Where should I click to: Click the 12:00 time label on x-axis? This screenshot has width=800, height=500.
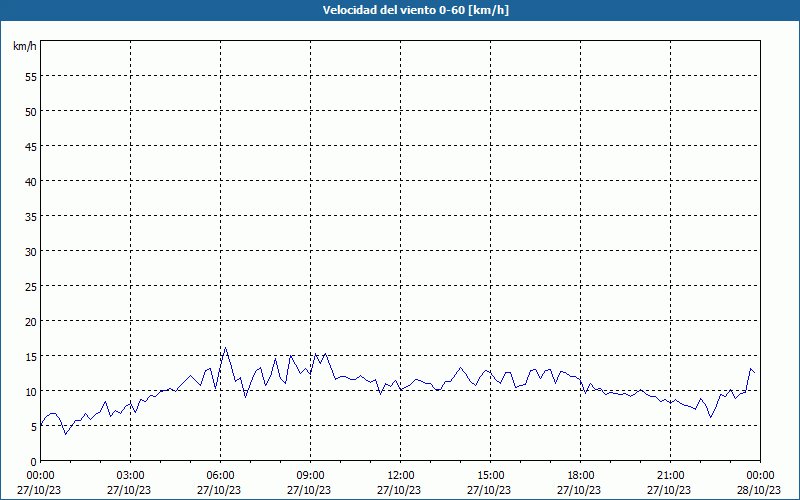click(x=401, y=476)
